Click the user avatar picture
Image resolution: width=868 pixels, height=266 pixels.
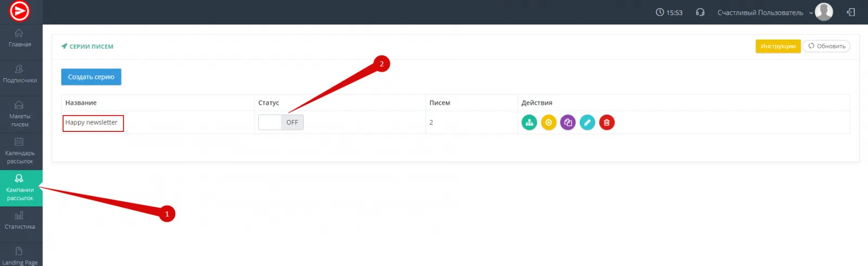coord(824,12)
